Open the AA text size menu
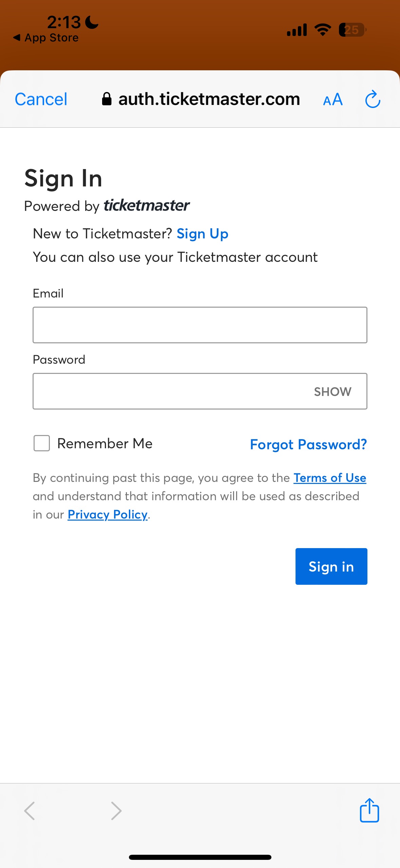 (x=333, y=100)
